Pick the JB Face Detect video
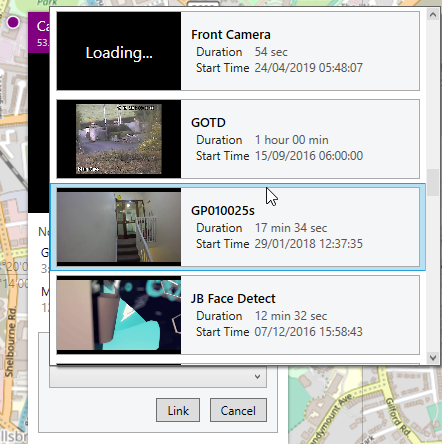The image size is (442, 444). click(238, 315)
